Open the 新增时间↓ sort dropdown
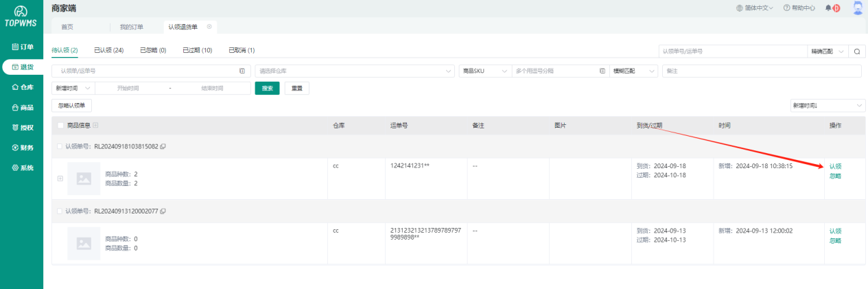Viewport: 868px width, 289px height. [828, 106]
